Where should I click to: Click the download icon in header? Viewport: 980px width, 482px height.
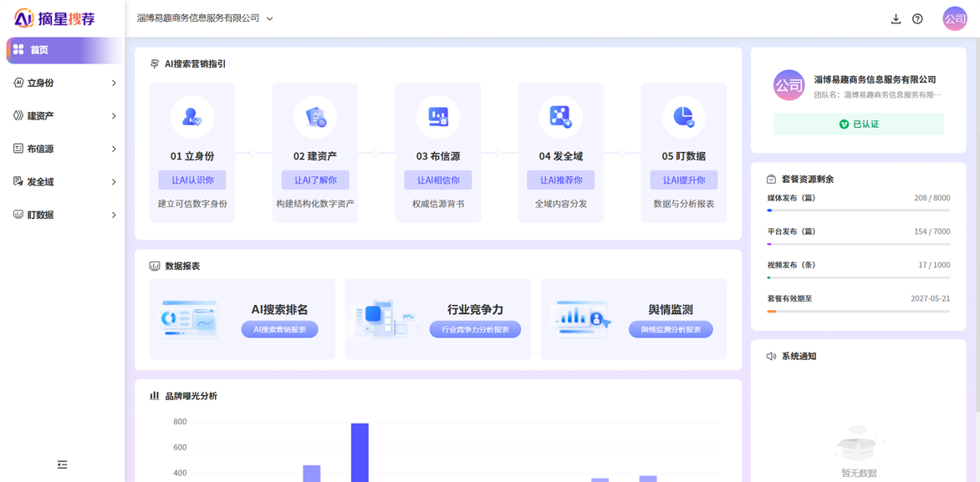click(896, 18)
